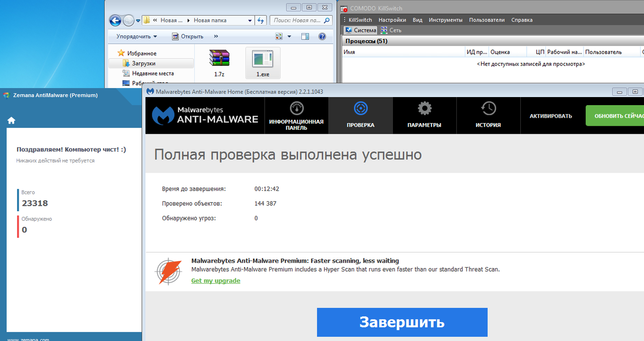Open the Упорядочить organize dropdown
The image size is (644, 341).
(136, 36)
